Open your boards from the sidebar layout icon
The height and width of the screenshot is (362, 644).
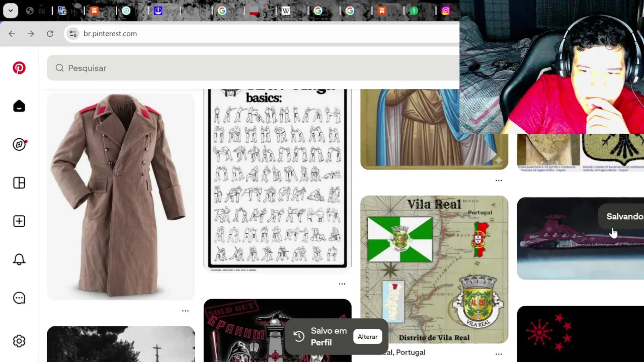click(19, 183)
